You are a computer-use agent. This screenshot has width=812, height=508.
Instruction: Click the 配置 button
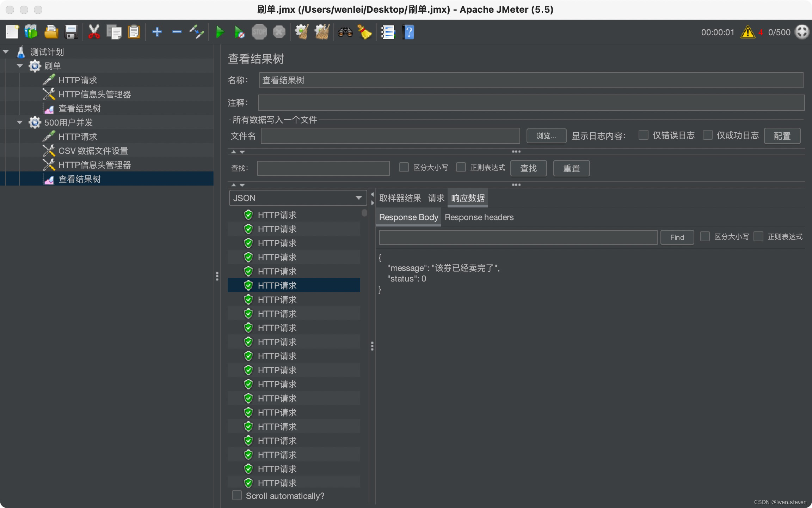tap(782, 136)
